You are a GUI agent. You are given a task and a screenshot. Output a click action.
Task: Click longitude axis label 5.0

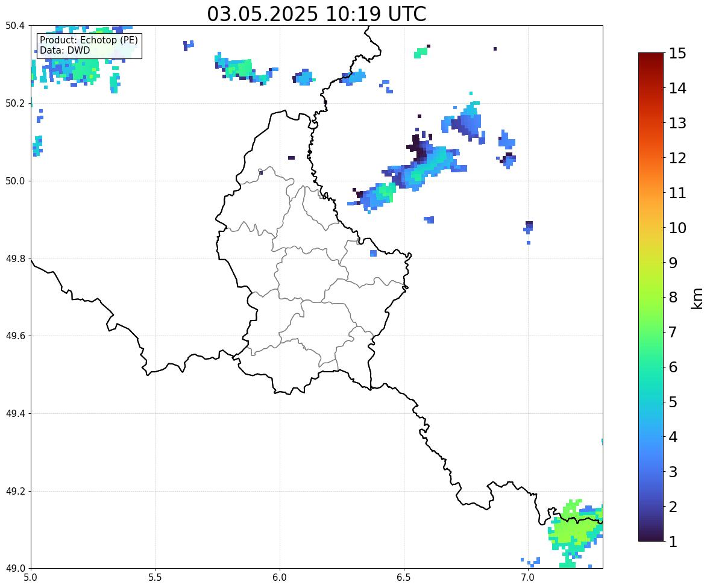point(31,578)
